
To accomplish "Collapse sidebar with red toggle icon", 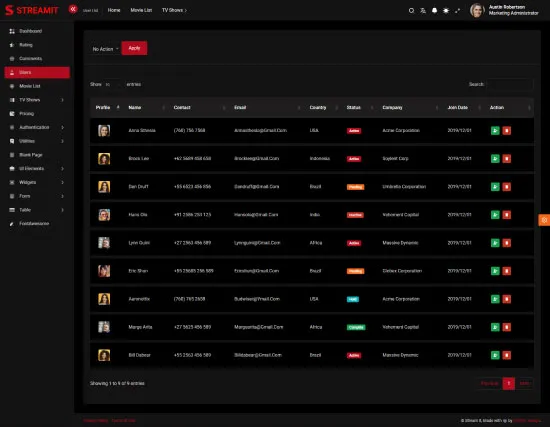I will (73, 9).
